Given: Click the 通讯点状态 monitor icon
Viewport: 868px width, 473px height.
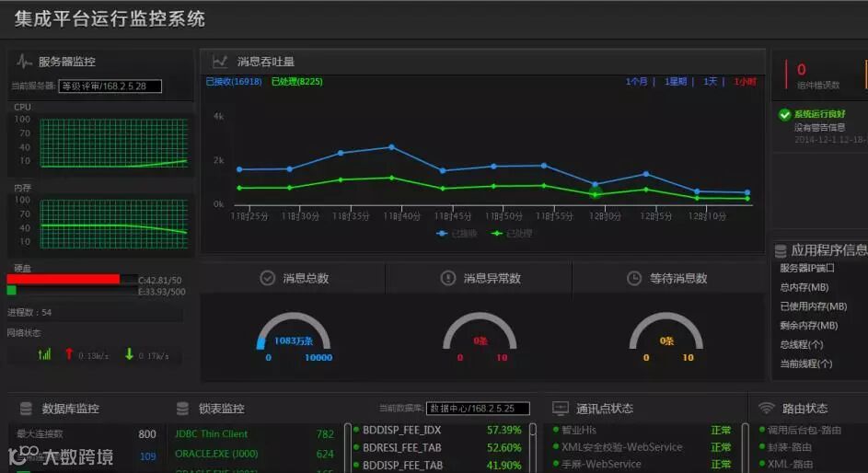Looking at the screenshot, I should [561, 409].
